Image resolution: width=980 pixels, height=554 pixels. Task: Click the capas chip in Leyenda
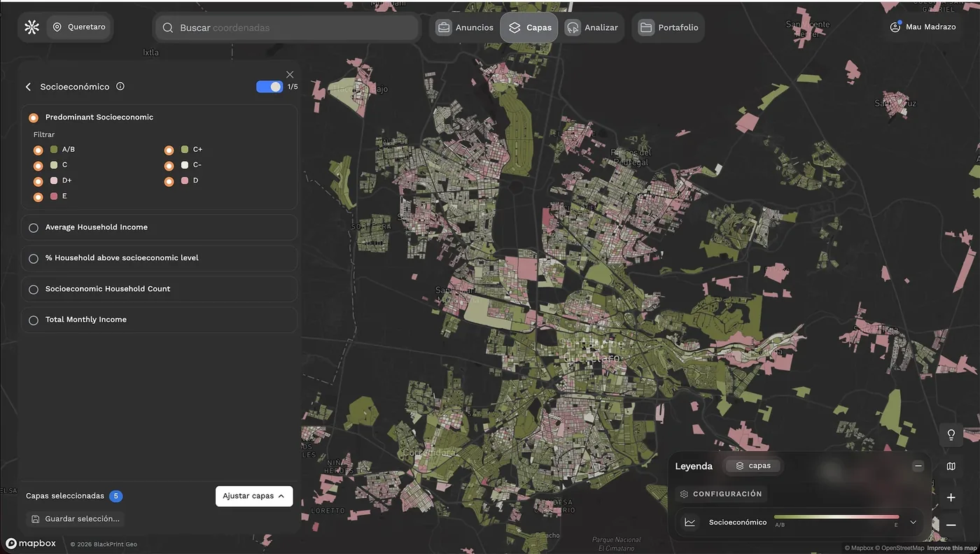point(753,466)
